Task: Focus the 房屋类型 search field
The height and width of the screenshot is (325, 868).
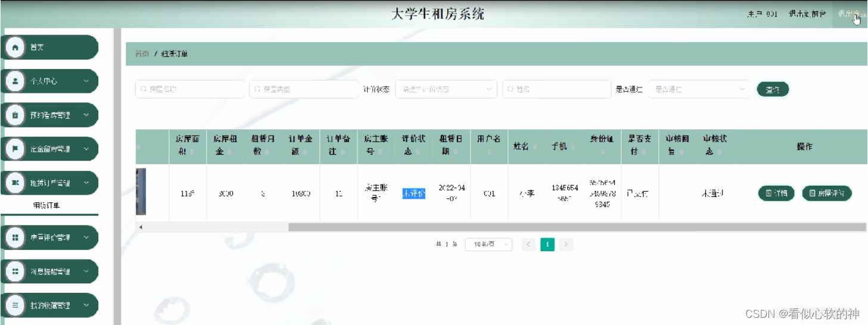Action: click(304, 89)
